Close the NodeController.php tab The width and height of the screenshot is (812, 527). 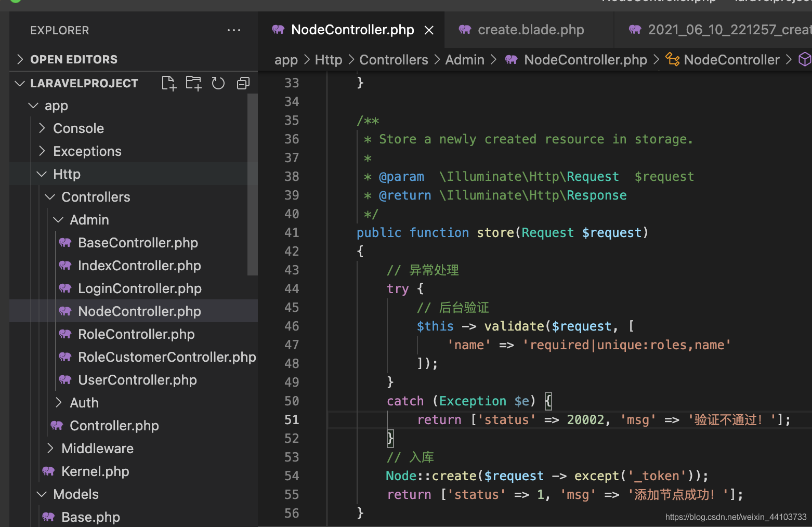coord(429,30)
